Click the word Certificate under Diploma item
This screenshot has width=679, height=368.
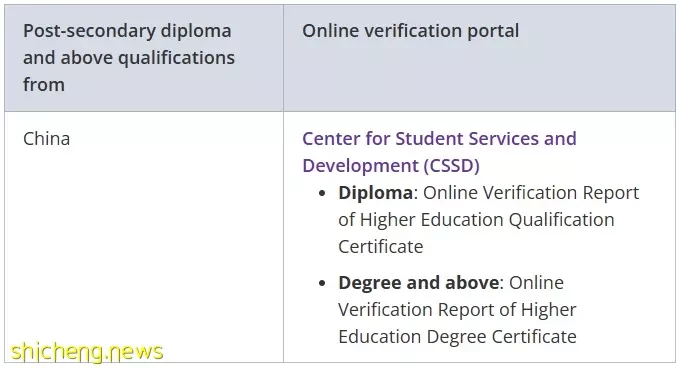point(381,247)
